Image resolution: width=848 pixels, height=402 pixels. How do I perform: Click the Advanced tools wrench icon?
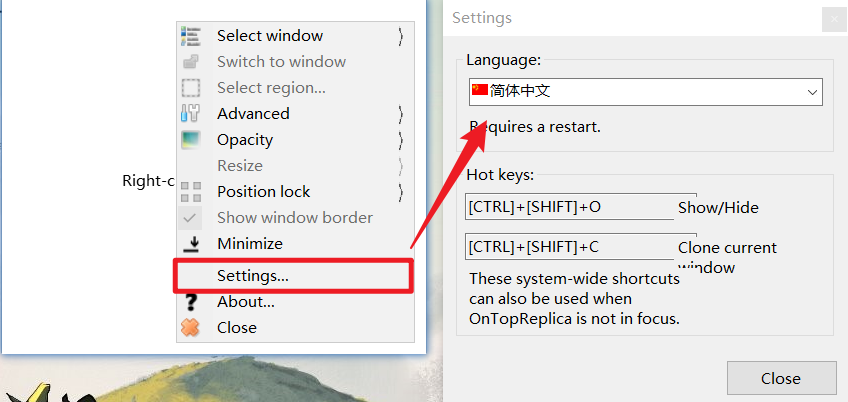click(x=190, y=114)
